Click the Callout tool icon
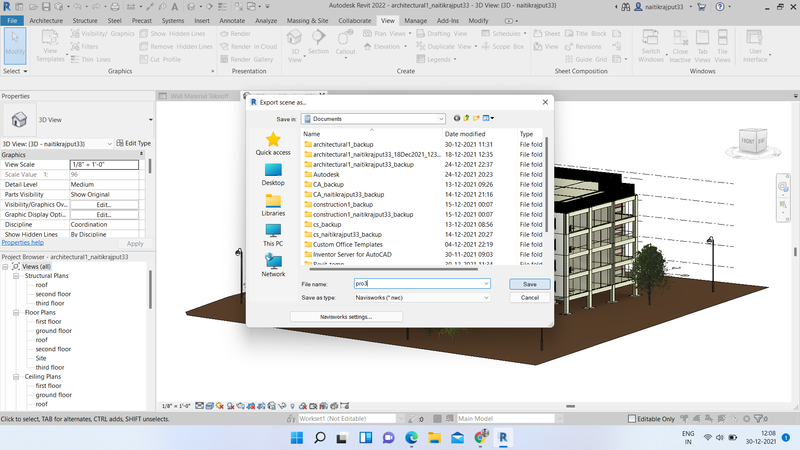This screenshot has height=450, width=800. [345, 43]
